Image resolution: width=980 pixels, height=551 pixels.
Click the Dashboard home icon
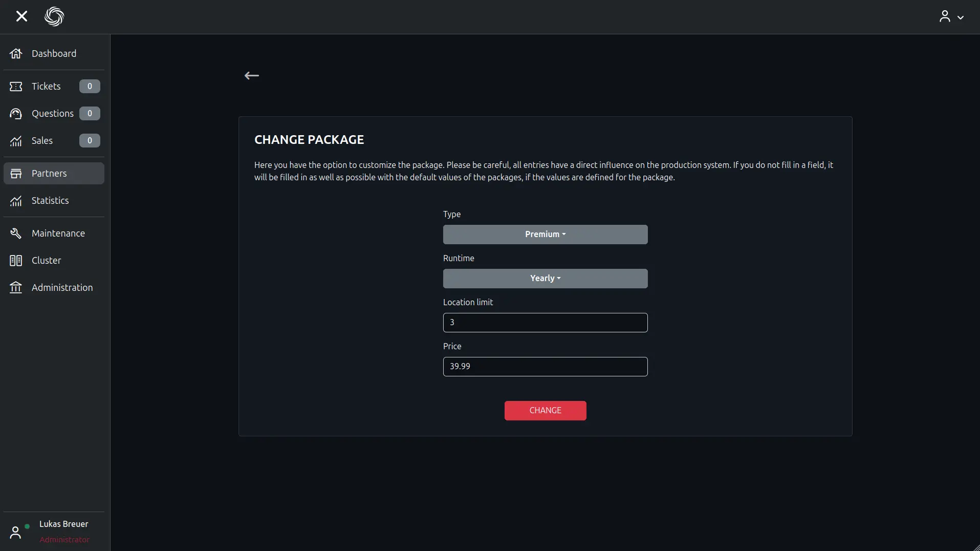point(16,54)
